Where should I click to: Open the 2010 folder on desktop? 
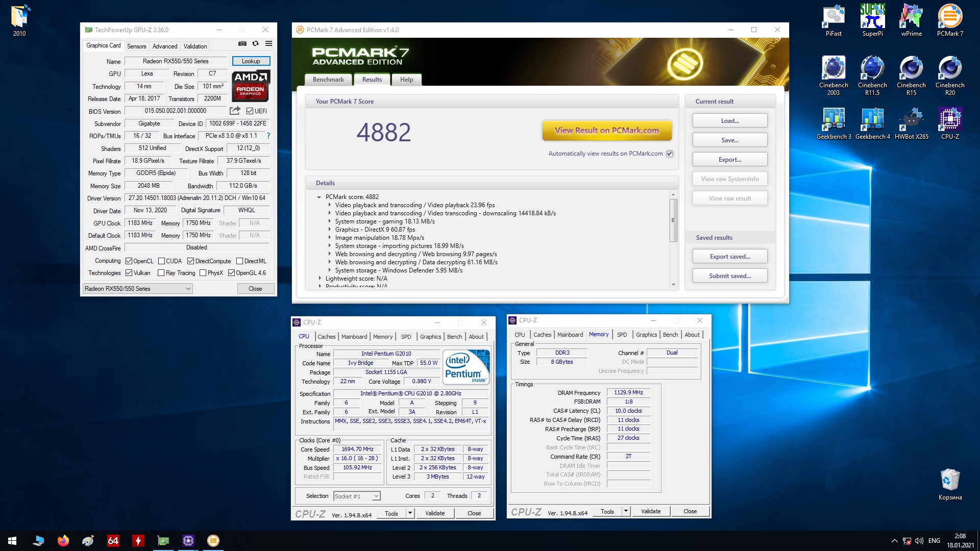[x=19, y=20]
